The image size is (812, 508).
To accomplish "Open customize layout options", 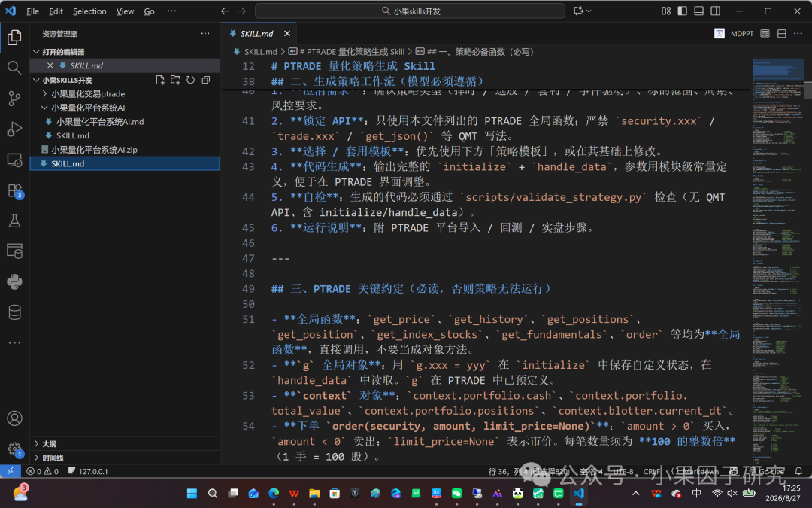I will click(x=666, y=11).
